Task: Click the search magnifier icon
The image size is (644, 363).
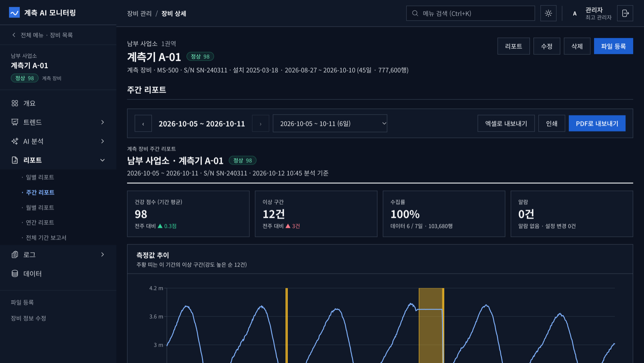Action: coord(415,13)
